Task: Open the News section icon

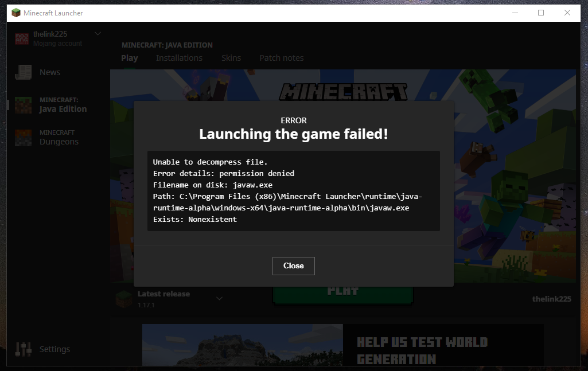Action: coord(24,72)
